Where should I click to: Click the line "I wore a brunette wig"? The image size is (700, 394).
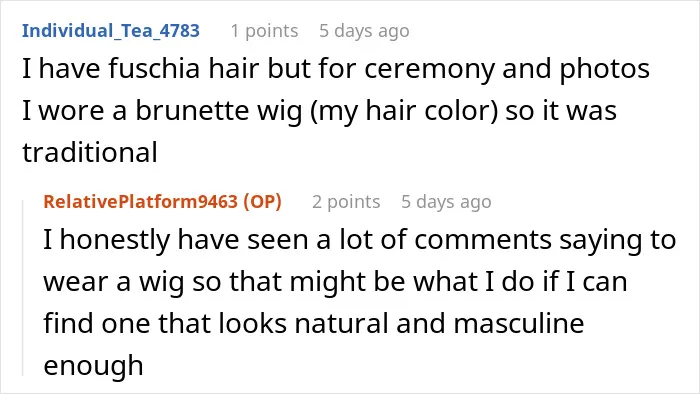click(319, 111)
